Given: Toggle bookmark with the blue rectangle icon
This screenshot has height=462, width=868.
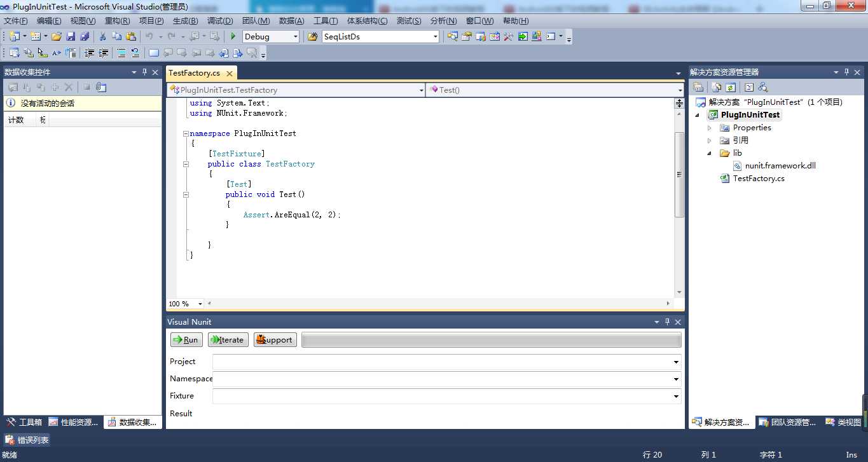Looking at the screenshot, I should click(153, 53).
